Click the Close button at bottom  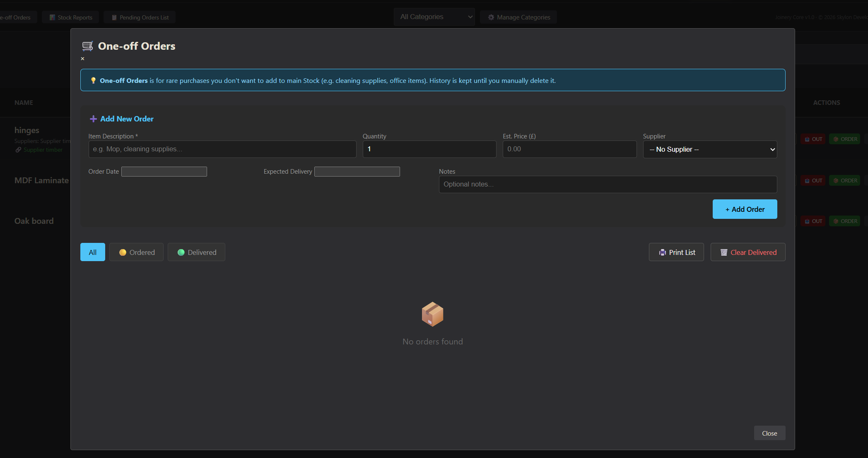coord(769,433)
